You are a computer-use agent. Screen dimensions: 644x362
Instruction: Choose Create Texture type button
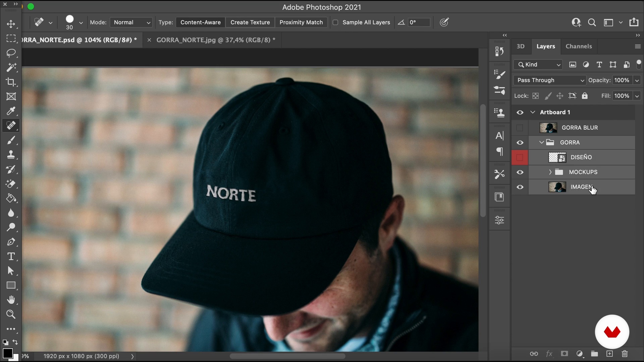[x=250, y=22]
